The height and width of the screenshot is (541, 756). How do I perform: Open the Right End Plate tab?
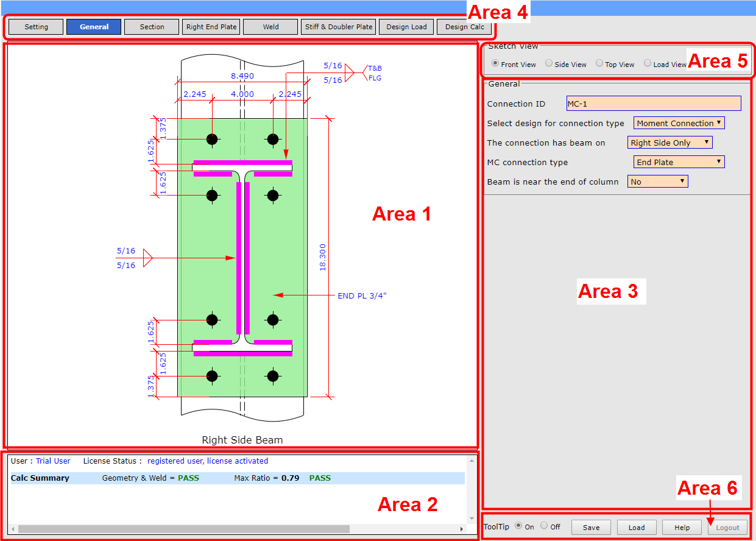tap(211, 27)
